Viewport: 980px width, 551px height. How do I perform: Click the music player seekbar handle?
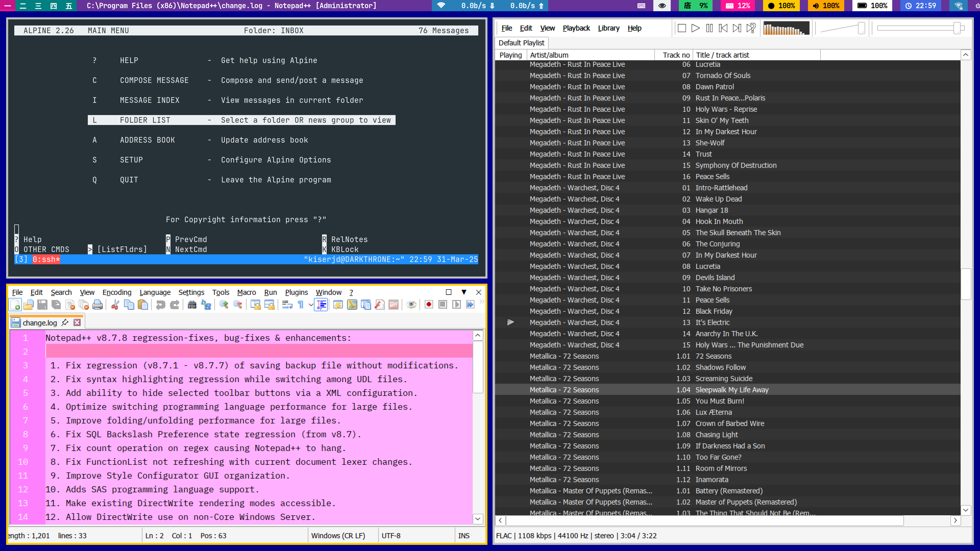(957, 28)
